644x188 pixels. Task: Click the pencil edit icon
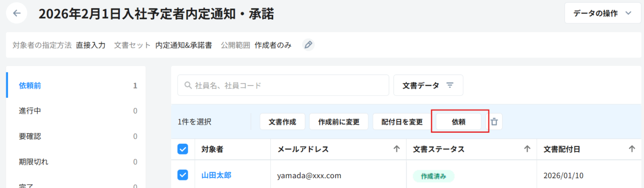(x=308, y=45)
